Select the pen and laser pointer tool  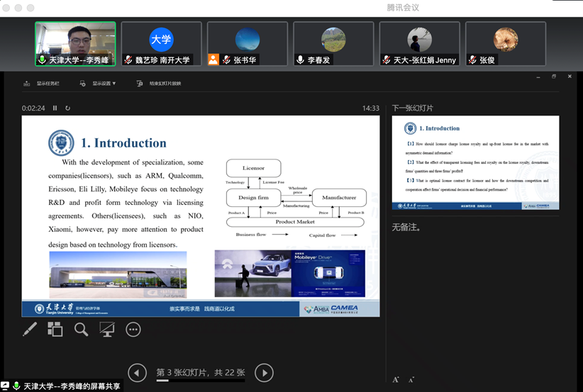pyautogui.click(x=30, y=329)
